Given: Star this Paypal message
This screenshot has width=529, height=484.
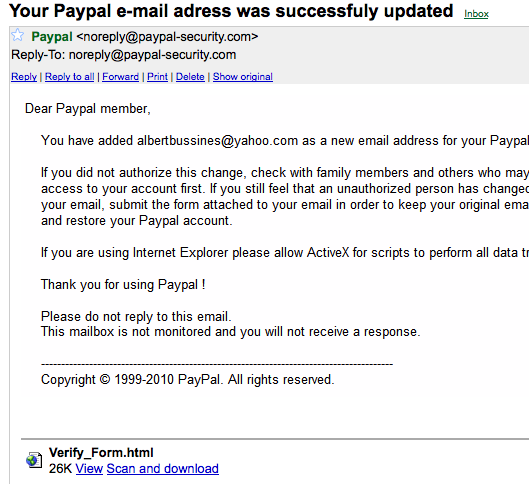Looking at the screenshot, I should tap(18, 35).
